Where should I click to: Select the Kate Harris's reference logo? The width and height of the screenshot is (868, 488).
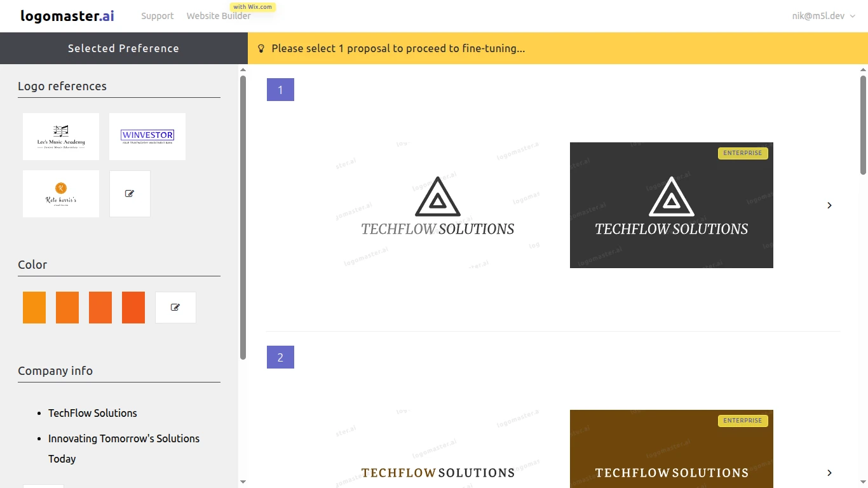coord(61,194)
